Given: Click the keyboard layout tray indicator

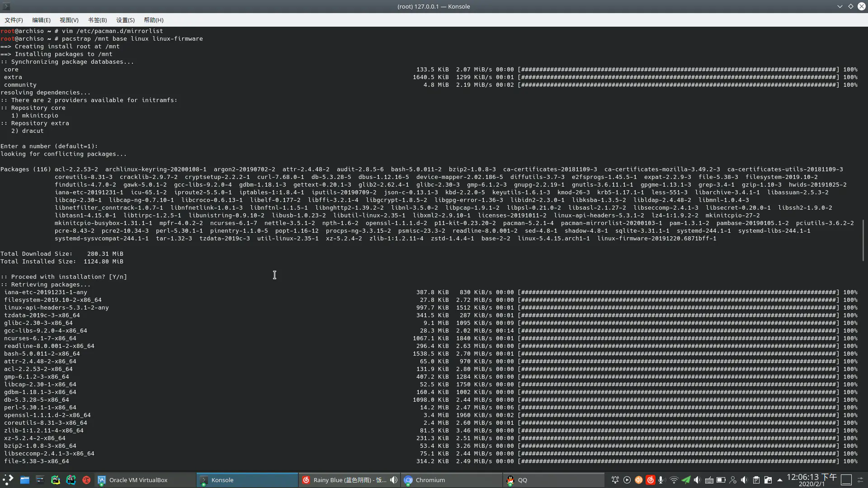Looking at the screenshot, I should 709,480.
